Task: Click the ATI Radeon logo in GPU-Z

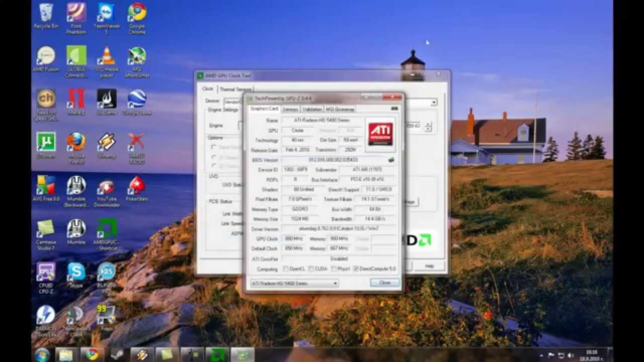Action: (x=381, y=134)
